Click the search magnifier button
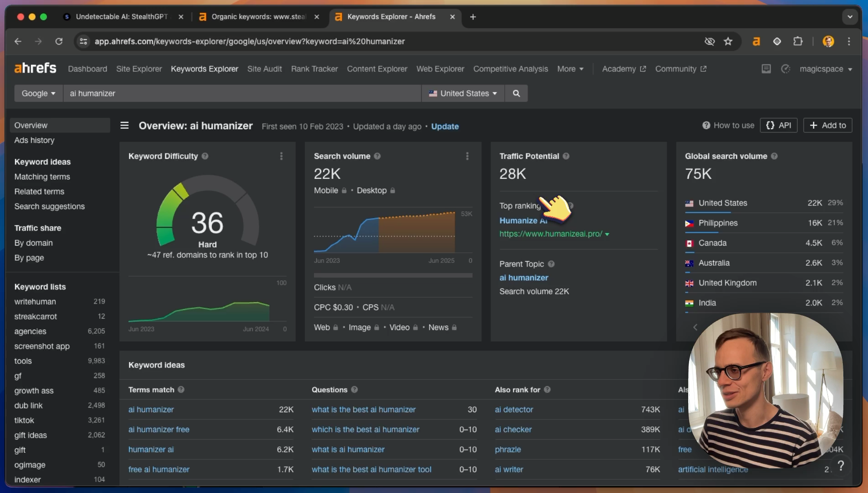 pyautogui.click(x=516, y=93)
